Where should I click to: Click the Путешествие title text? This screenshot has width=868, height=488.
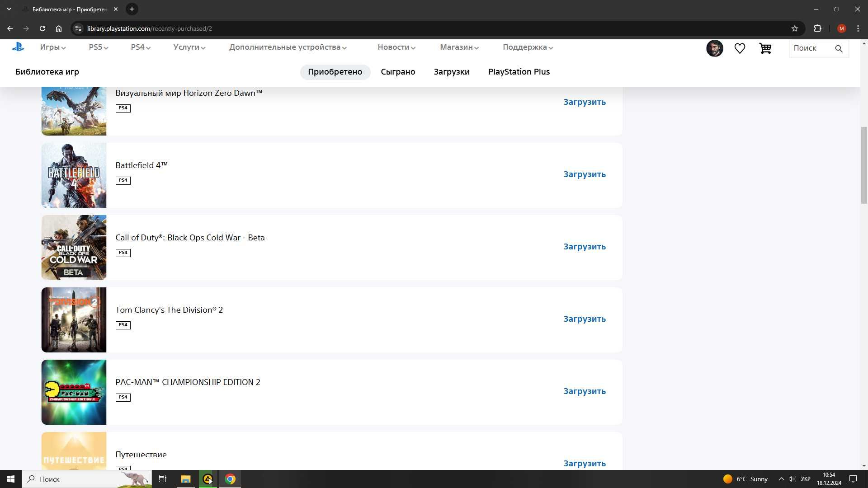141,455
